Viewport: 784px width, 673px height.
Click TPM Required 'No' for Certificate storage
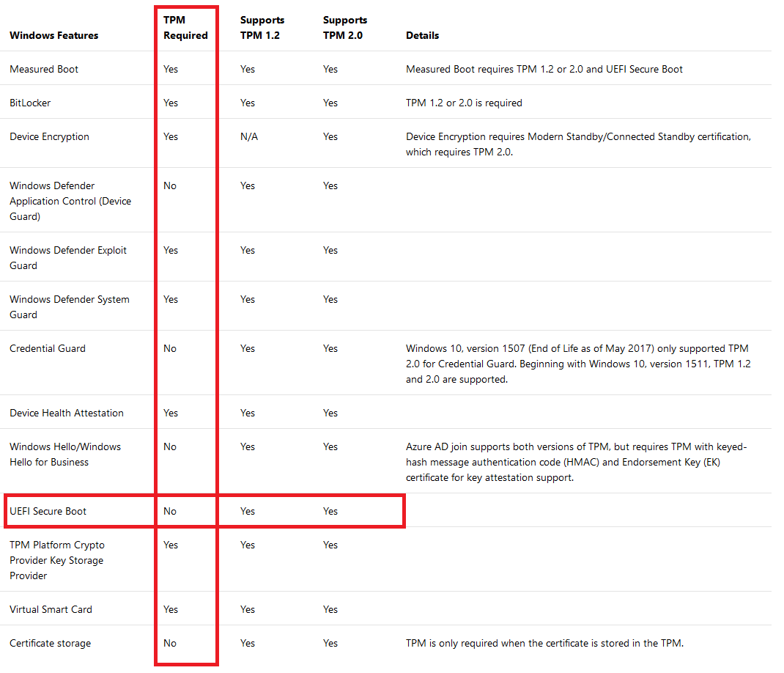(170, 643)
